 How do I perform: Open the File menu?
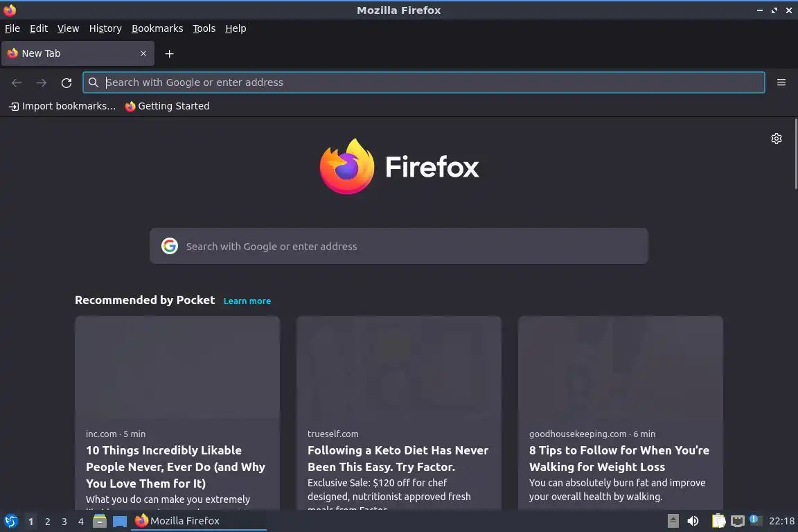[x=12, y=28]
